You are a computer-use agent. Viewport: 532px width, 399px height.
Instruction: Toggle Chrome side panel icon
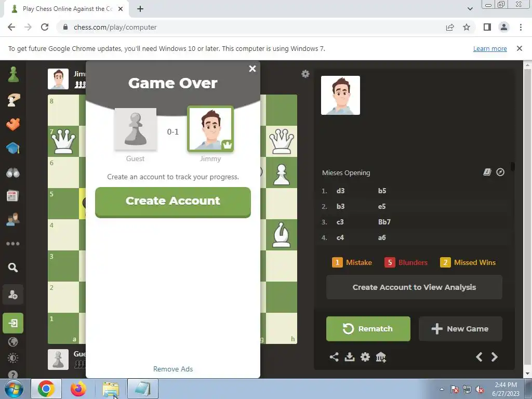coord(487,27)
